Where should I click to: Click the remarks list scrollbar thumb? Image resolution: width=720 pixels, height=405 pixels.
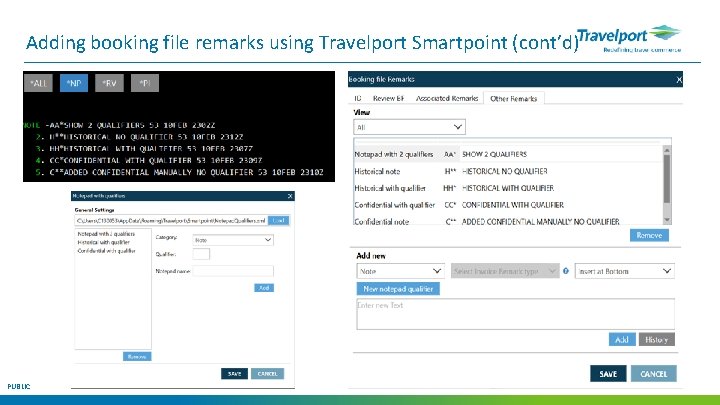coord(667,179)
